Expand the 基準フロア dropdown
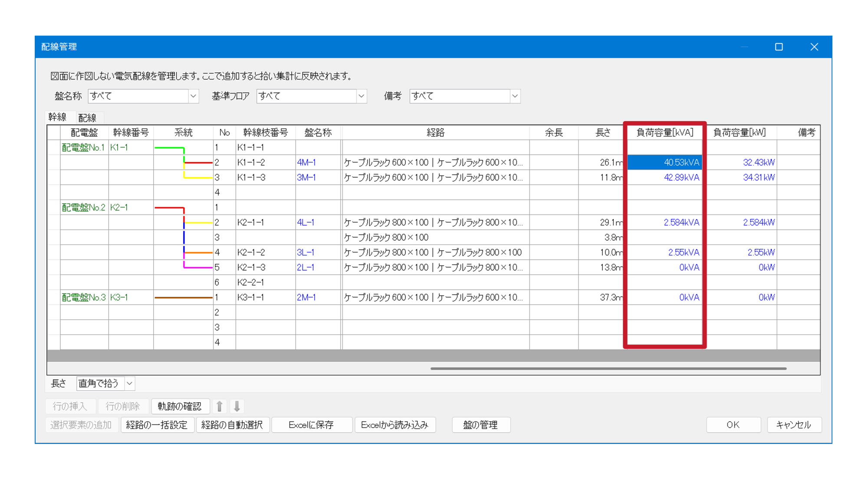Viewport: 868px width, 480px height. [362, 96]
